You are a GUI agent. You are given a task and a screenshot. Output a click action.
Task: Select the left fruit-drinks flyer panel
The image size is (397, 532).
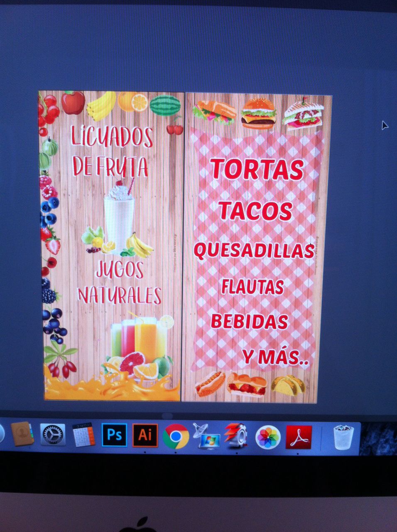110,245
